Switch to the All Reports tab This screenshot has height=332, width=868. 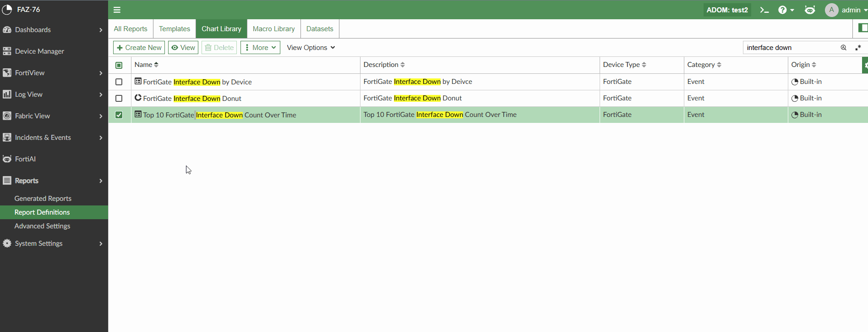pyautogui.click(x=131, y=28)
